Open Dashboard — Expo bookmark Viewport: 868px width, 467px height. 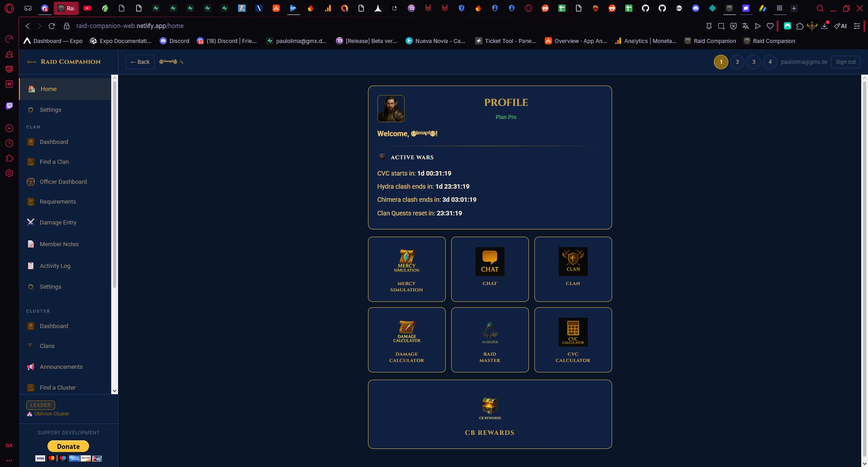click(x=53, y=41)
